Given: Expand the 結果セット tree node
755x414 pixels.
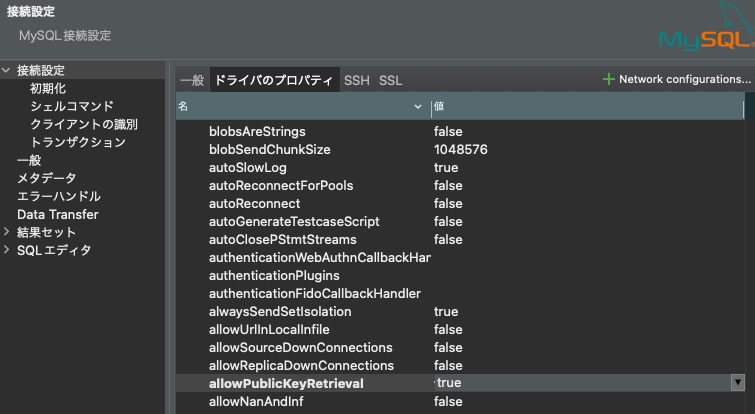Looking at the screenshot, I should click(x=6, y=232).
